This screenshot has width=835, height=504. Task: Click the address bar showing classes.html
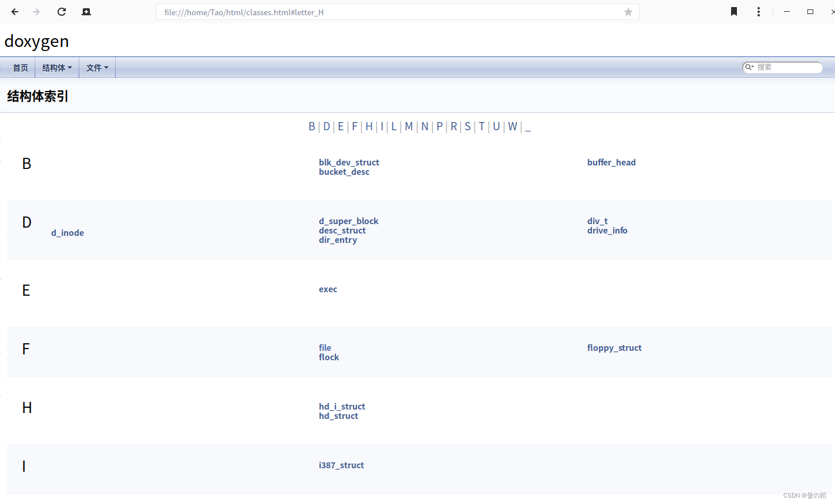(398, 12)
